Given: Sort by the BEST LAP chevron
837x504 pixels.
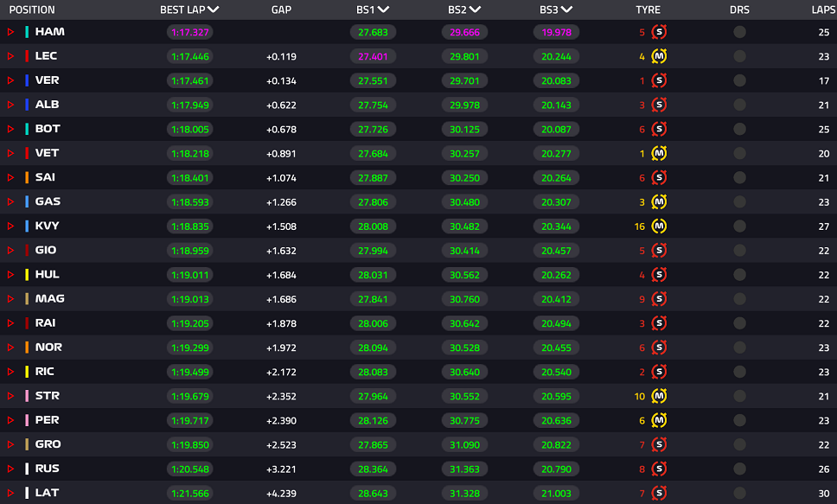Looking at the screenshot, I should (x=213, y=10).
